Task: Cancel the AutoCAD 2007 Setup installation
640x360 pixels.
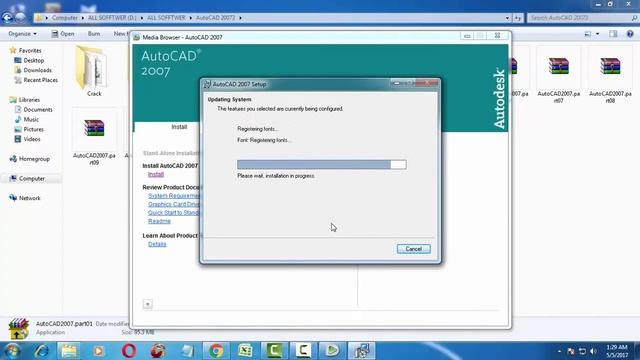Action: click(413, 249)
